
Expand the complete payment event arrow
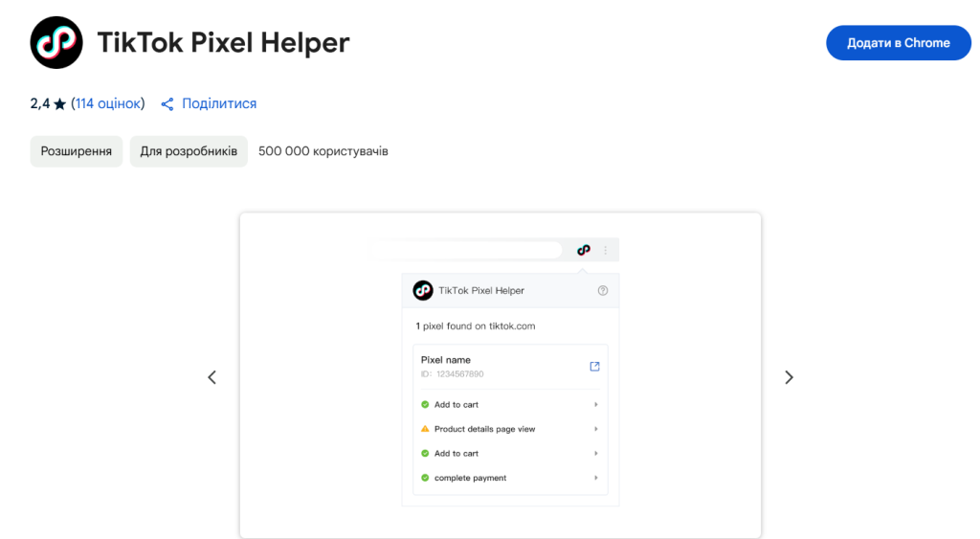pos(595,478)
